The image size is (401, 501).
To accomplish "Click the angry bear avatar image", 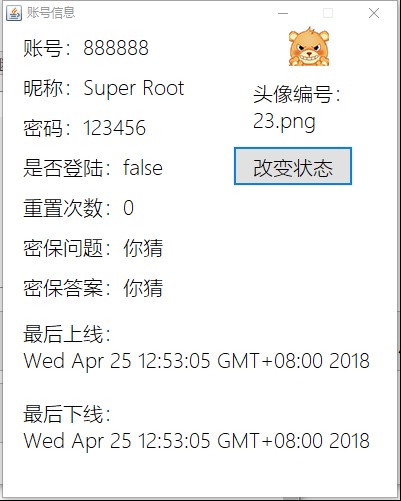I will coord(309,46).
